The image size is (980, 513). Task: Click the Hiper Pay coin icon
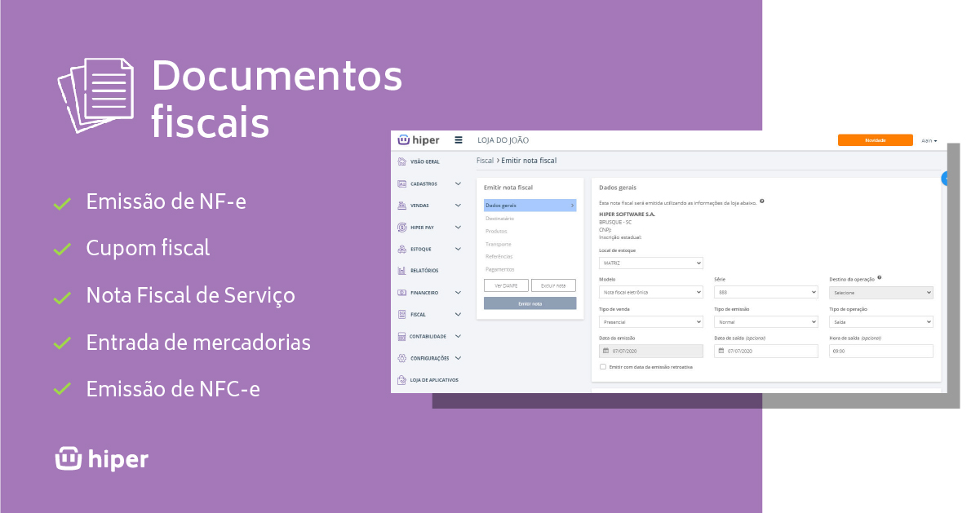click(401, 228)
